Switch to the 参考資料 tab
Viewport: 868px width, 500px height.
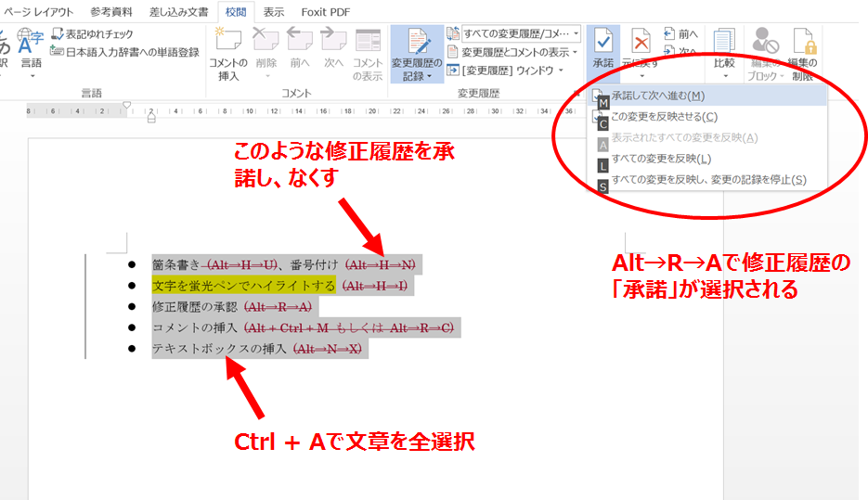(111, 12)
